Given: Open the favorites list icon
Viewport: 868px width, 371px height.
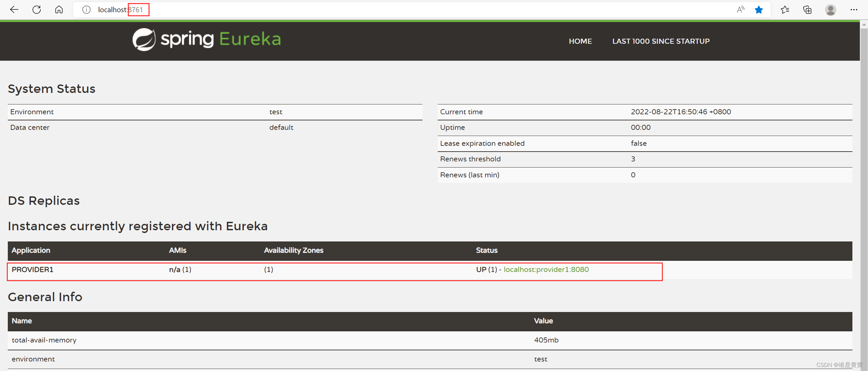Looking at the screenshot, I should coord(785,10).
